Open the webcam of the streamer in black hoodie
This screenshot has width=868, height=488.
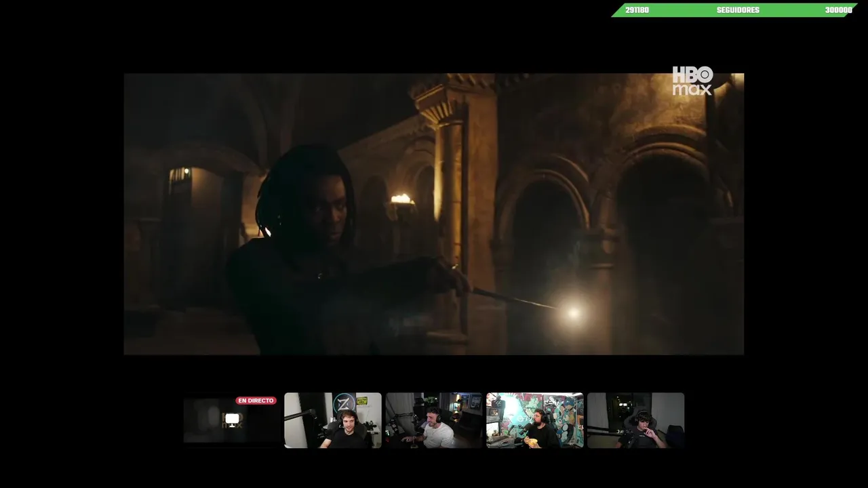pos(636,420)
